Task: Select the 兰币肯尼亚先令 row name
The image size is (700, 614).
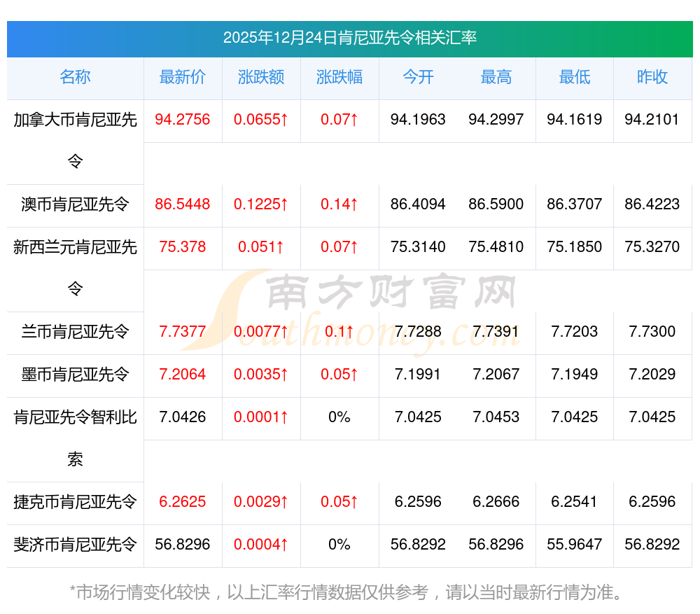Action: point(75,332)
